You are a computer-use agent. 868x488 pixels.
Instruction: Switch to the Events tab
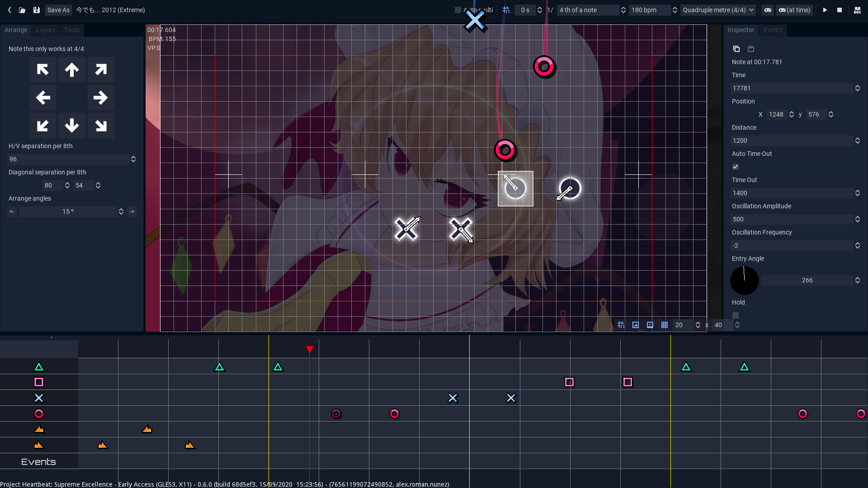pos(773,30)
